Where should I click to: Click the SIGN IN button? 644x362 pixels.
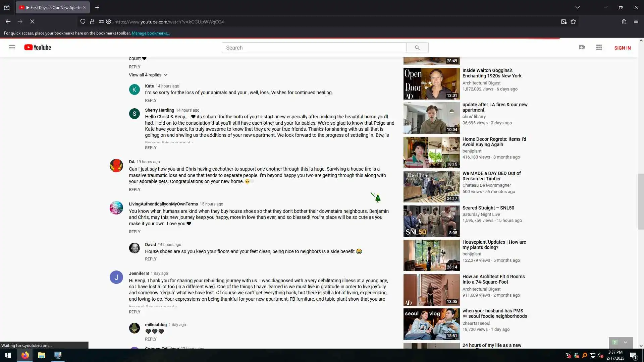[x=622, y=48]
